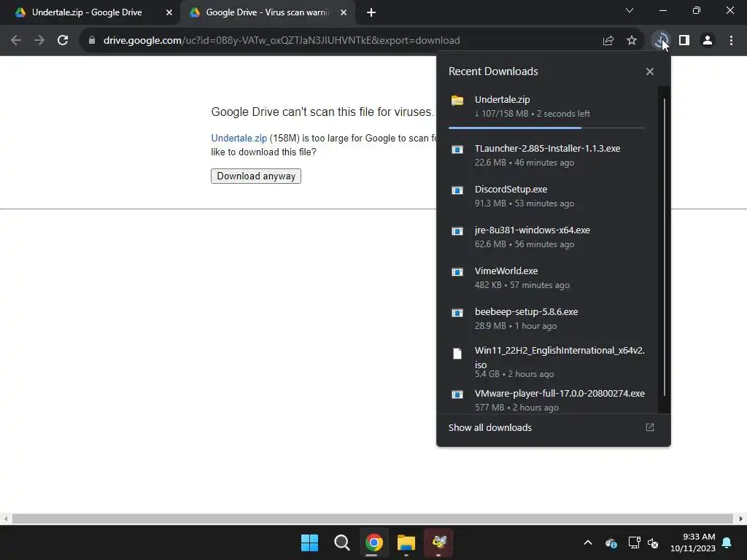
Task: Click the browser forward arrow
Action: pos(39,41)
